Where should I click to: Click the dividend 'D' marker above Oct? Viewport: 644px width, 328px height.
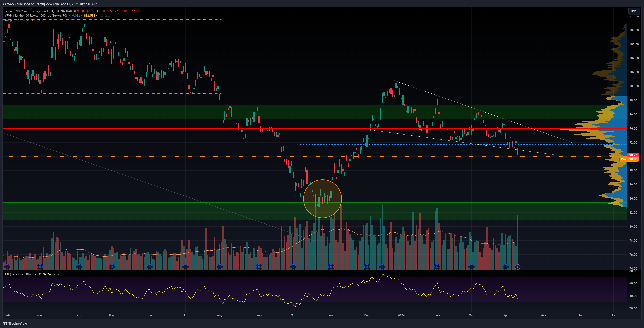pos(293,267)
